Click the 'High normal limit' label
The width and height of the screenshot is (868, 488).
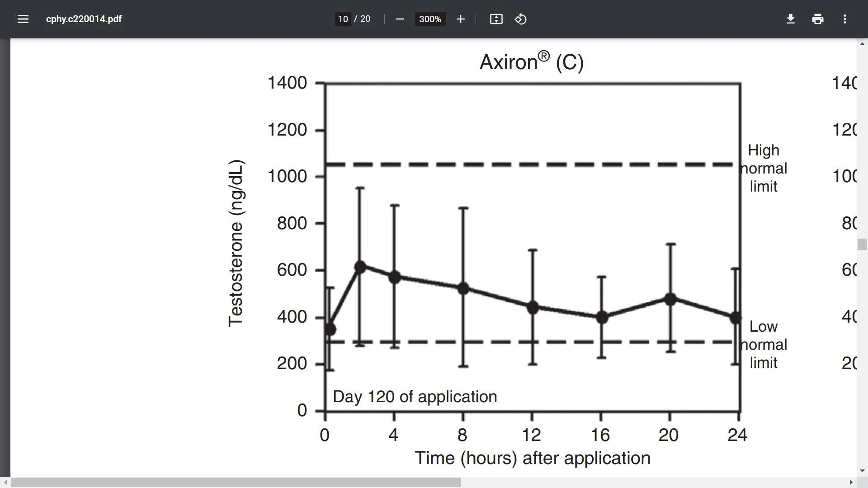point(764,168)
